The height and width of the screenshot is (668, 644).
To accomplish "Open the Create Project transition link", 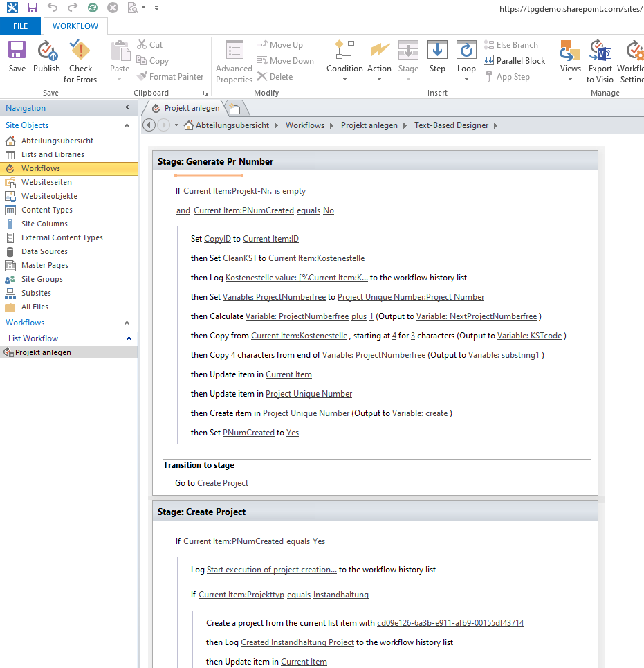I will click(x=222, y=482).
